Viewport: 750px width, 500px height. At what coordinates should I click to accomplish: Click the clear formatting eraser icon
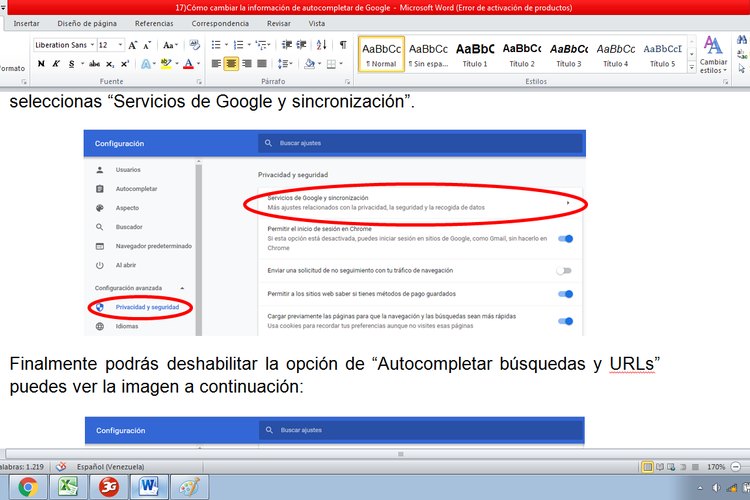pos(194,45)
